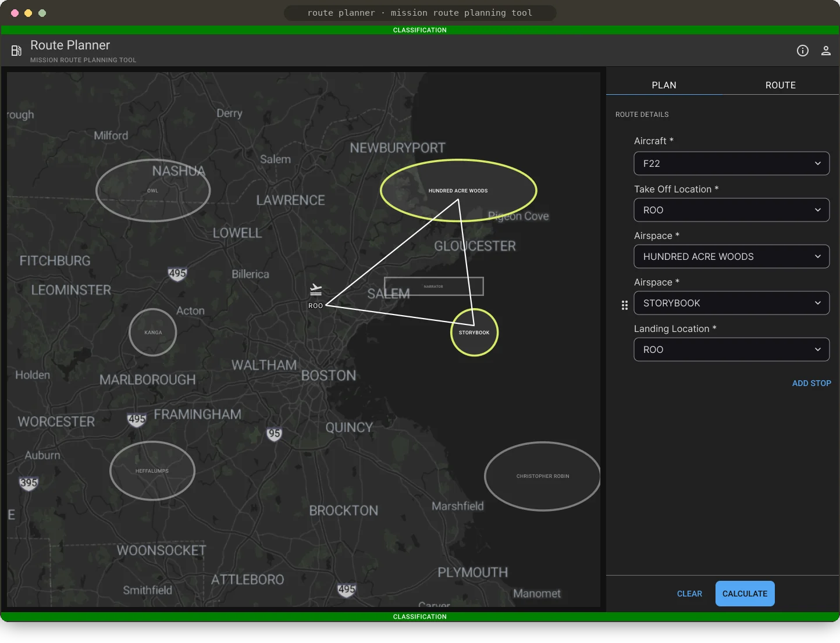Viewport: 840px width, 643px height.
Task: Click the NEWBURYPORT city label on map
Action: click(398, 148)
